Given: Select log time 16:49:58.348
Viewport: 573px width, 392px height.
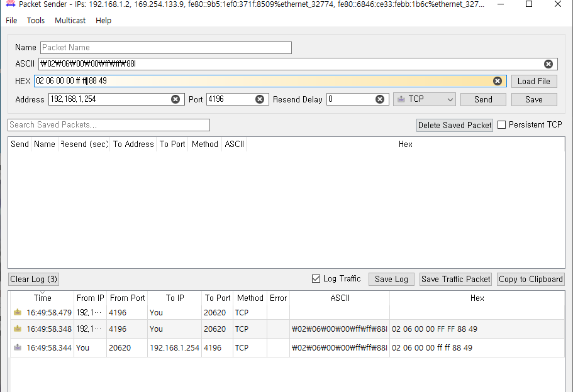Looking at the screenshot, I should coord(49,329).
